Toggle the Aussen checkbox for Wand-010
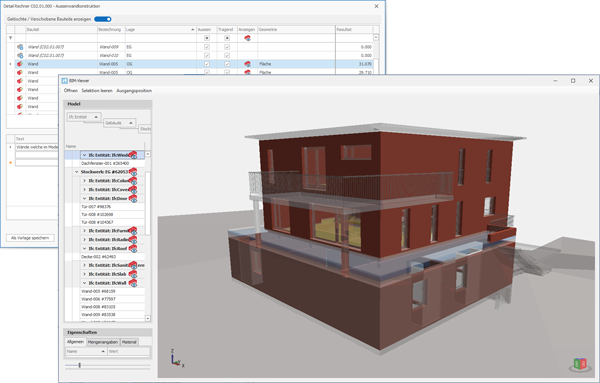Viewport: 600px width, 383px height. point(207,55)
